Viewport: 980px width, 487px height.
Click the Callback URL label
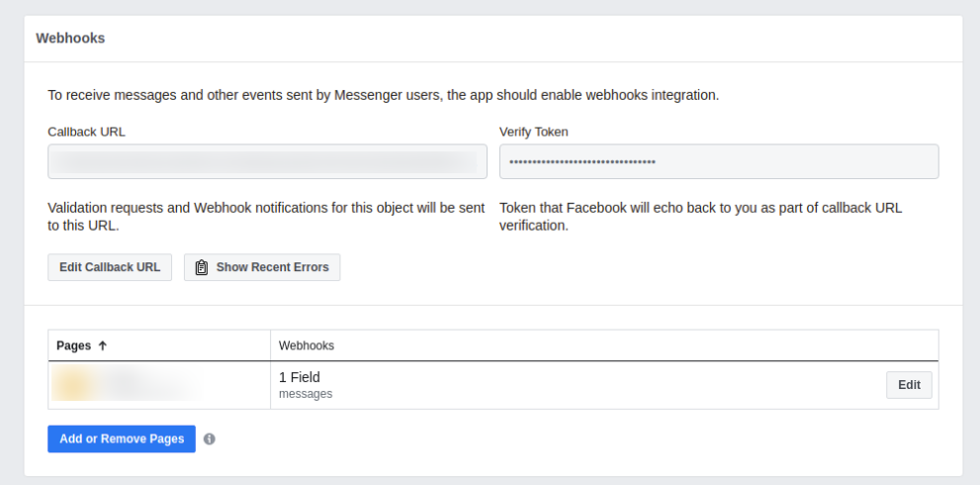86,132
